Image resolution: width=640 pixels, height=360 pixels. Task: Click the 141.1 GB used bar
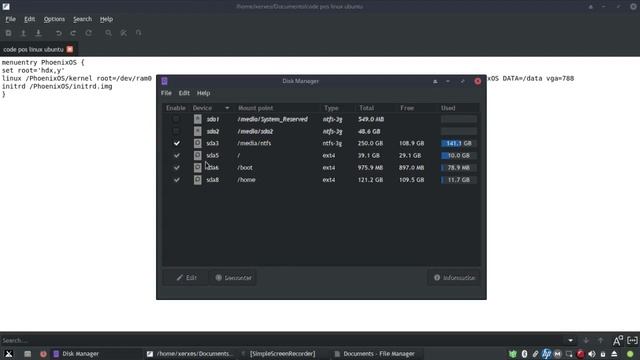(x=459, y=143)
